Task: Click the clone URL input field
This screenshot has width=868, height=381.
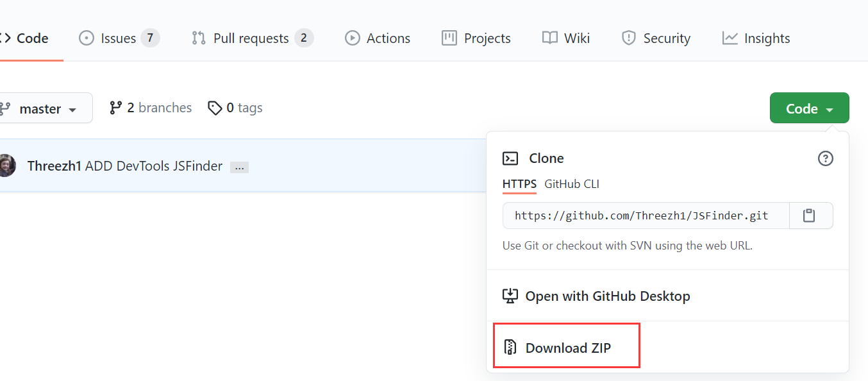Action: point(646,216)
